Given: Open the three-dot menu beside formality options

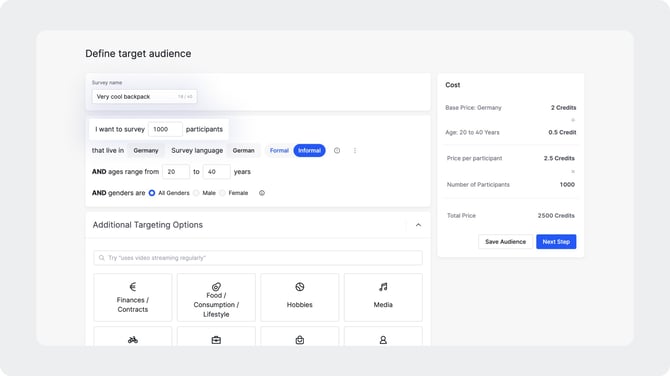Looking at the screenshot, I should coord(355,150).
